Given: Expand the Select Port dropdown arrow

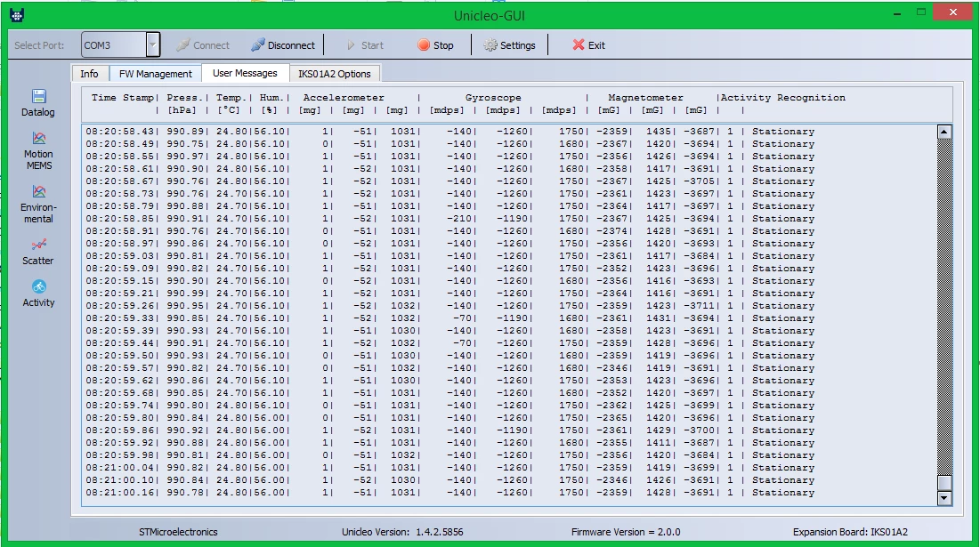Looking at the screenshot, I should pyautogui.click(x=153, y=45).
